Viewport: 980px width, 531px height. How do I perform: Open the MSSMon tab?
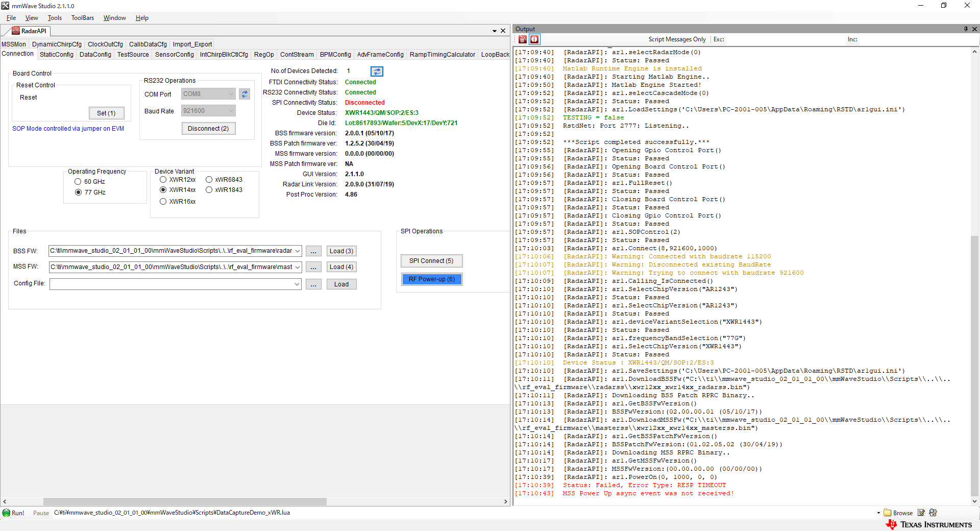[14, 44]
